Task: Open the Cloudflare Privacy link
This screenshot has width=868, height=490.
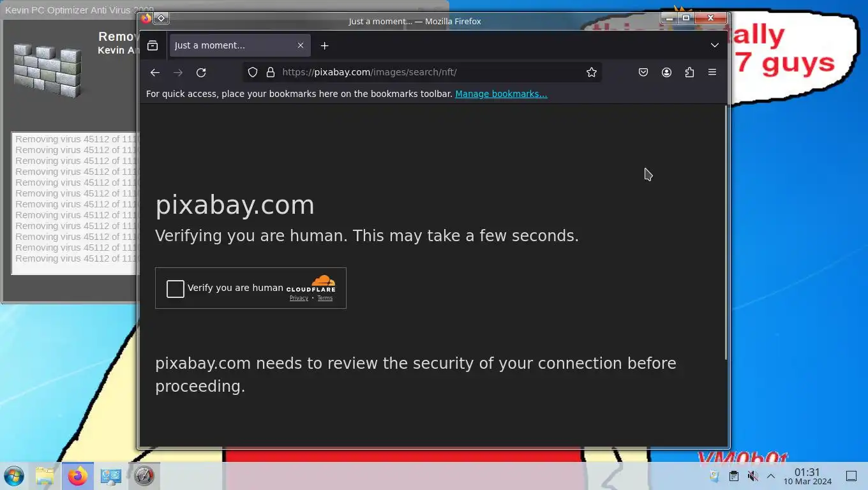Action: (299, 298)
